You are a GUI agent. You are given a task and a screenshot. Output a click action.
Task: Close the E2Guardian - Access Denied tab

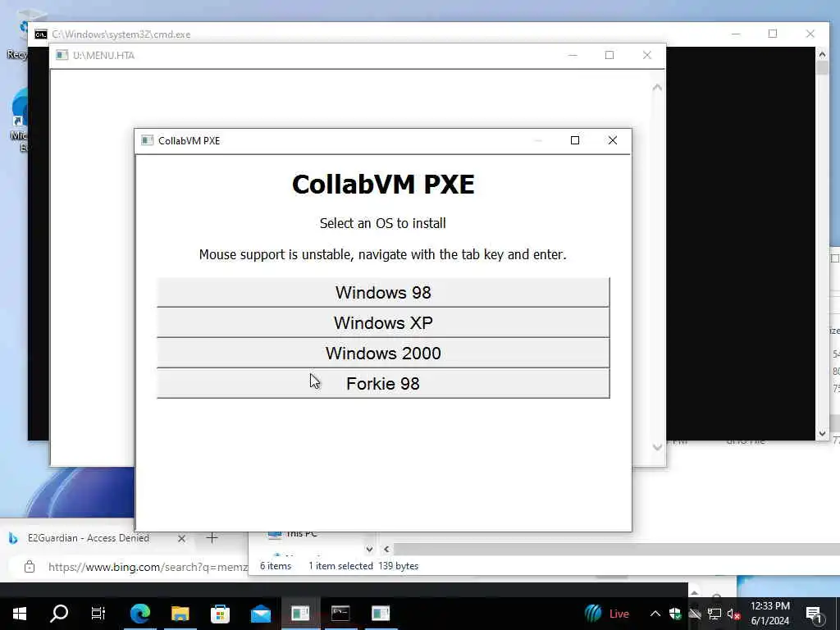tap(181, 538)
